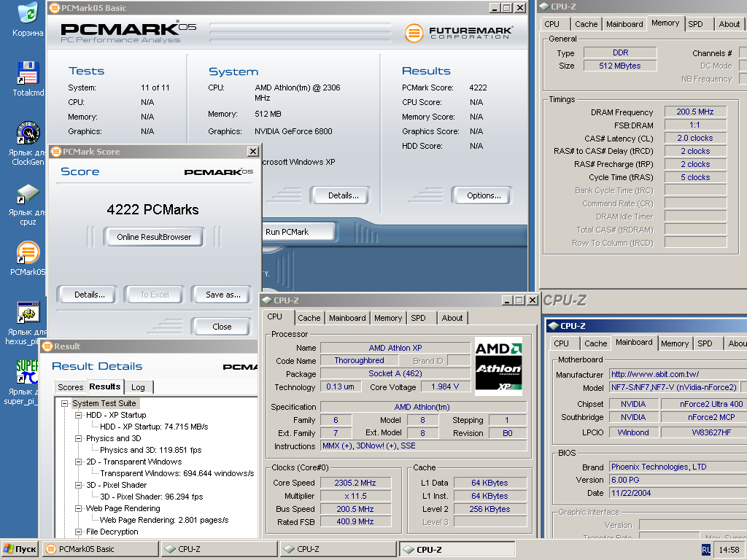Click the Rated FSB 400.9 MHz field

coord(355,522)
